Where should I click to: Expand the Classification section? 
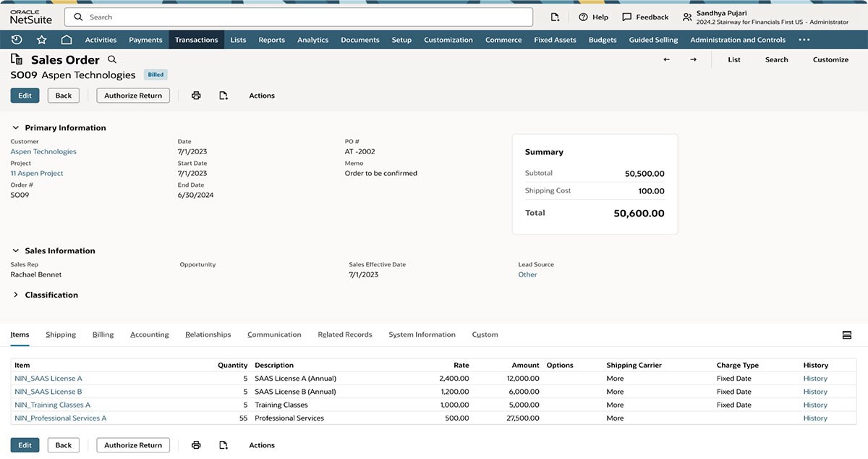coord(16,295)
